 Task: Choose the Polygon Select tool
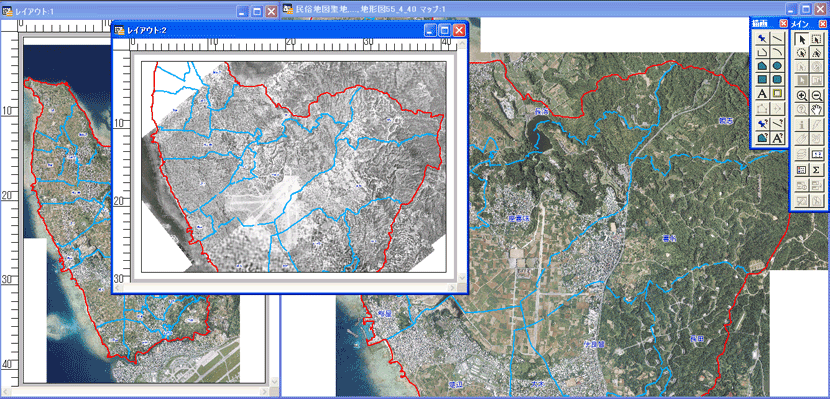click(x=817, y=52)
